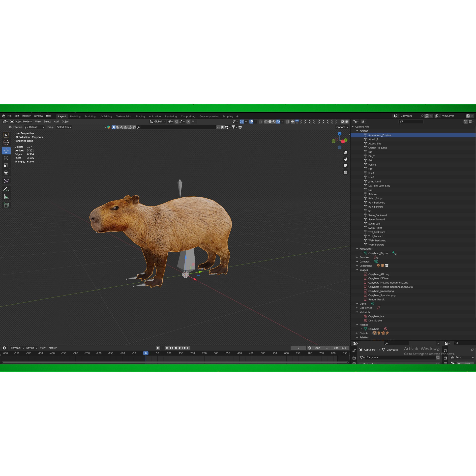The width and height of the screenshot is (476, 476).
Task: Select the Annotate tool
Action: pos(6,189)
